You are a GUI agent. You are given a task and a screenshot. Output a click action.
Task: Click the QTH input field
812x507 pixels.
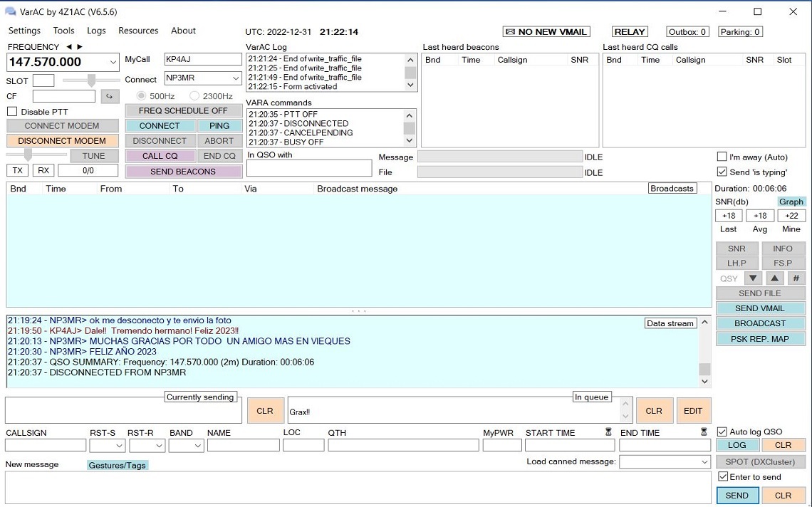403,445
